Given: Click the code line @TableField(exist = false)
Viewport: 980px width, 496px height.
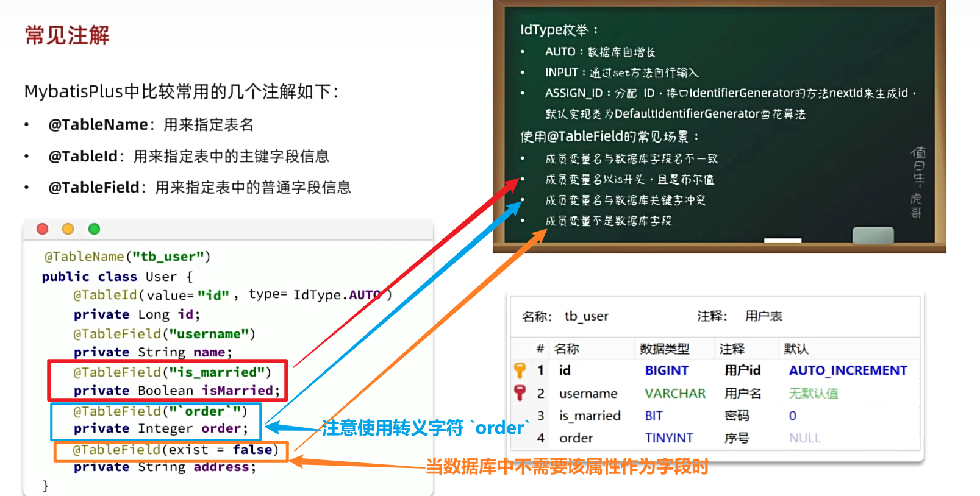Looking at the screenshot, I should click(176, 450).
